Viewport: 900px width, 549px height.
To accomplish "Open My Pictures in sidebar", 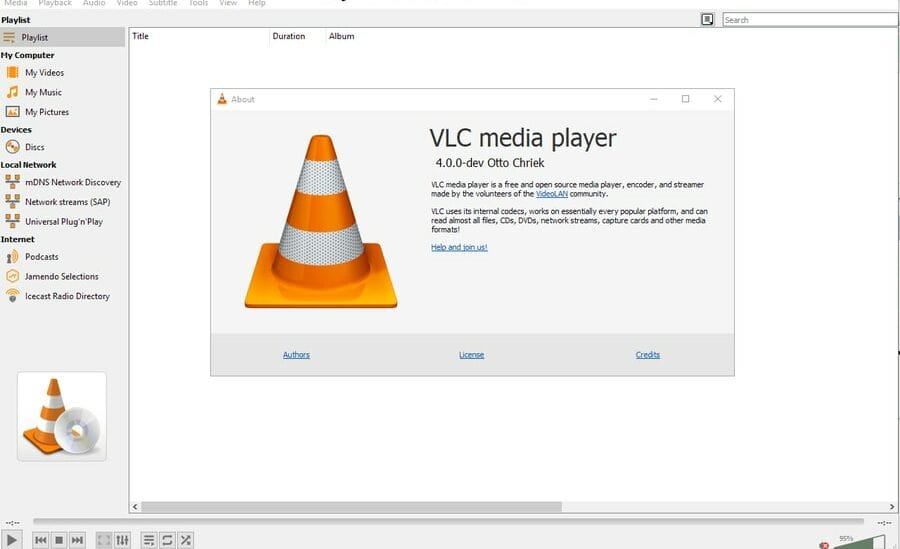I will (46, 112).
